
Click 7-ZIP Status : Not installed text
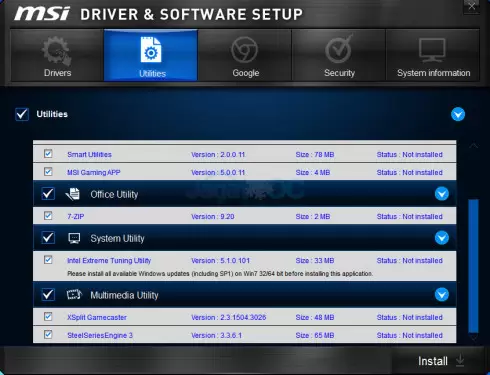click(x=410, y=217)
